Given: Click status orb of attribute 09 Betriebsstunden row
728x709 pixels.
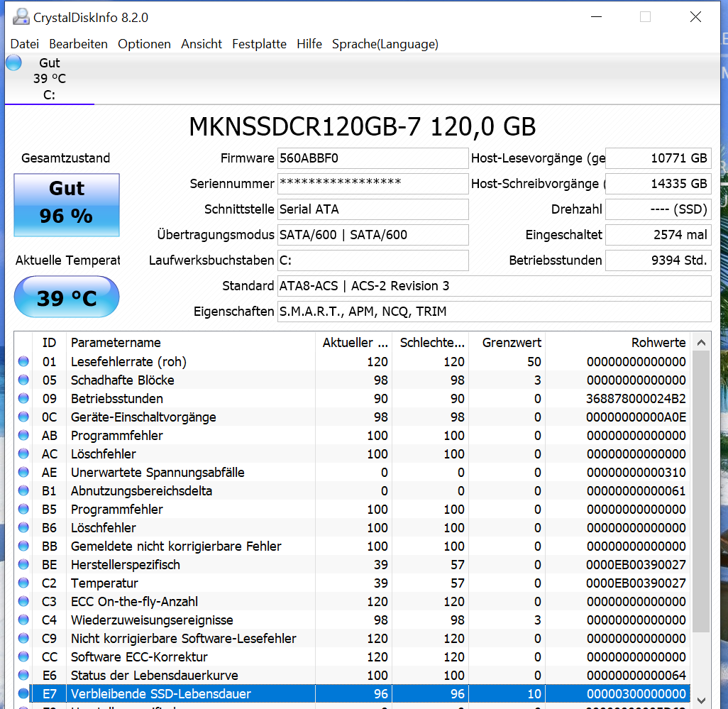Looking at the screenshot, I should pyautogui.click(x=23, y=398).
